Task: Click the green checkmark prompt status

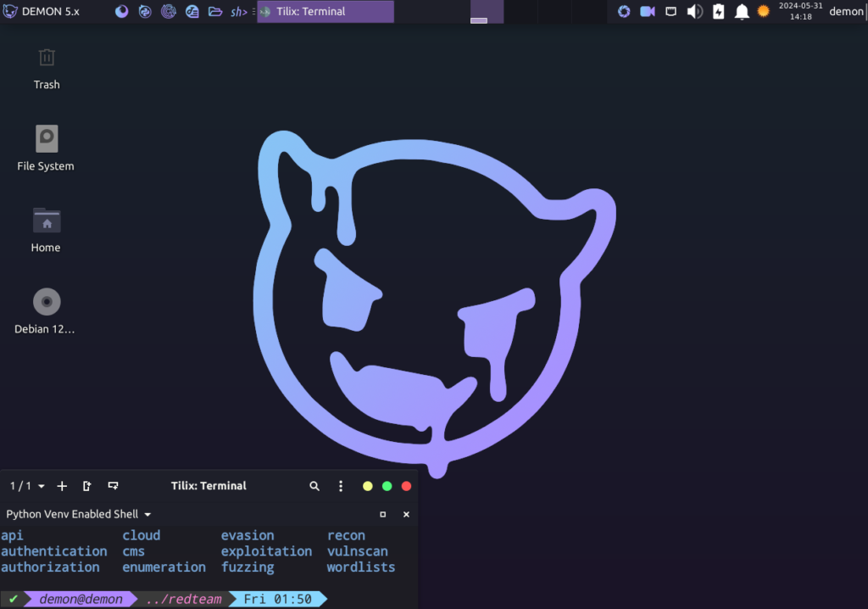Action: pos(14,599)
